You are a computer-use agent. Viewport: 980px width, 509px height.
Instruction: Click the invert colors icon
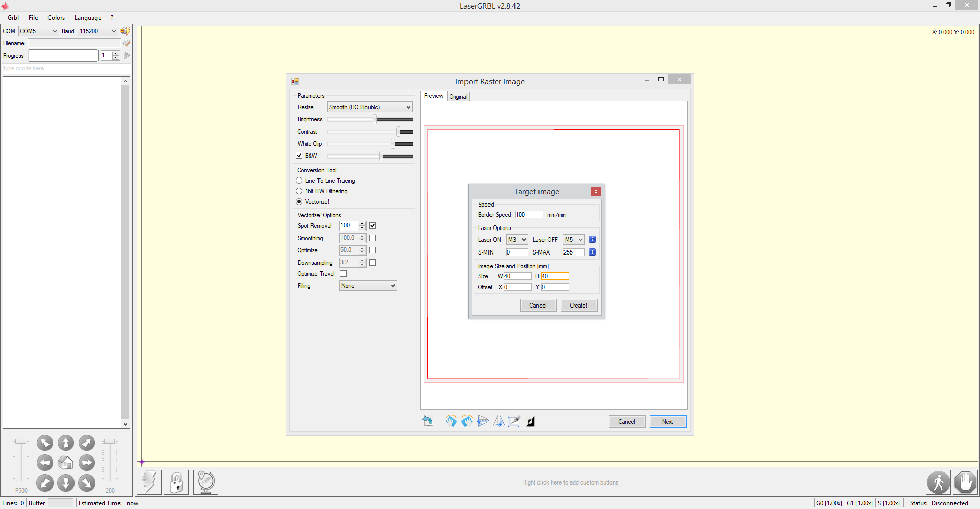click(530, 421)
